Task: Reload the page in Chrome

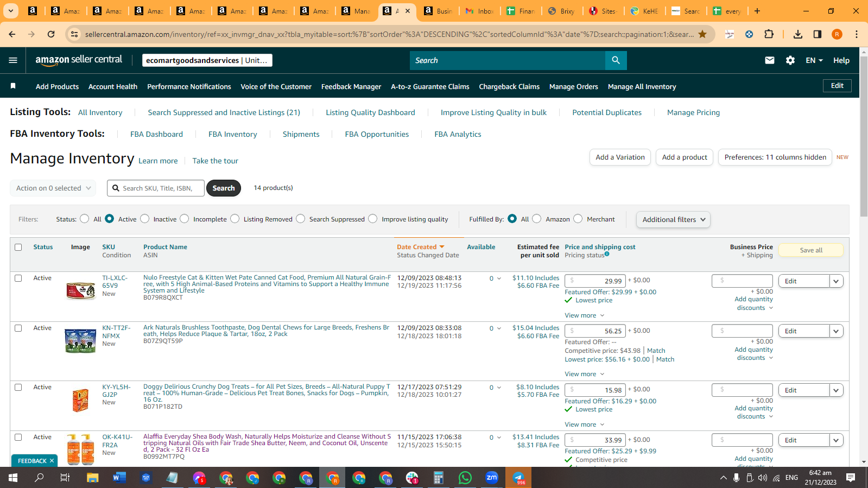Action: 51,34
